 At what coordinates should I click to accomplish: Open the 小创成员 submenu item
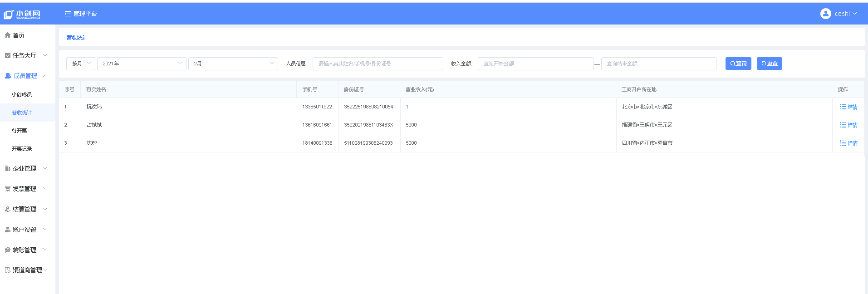pos(22,94)
